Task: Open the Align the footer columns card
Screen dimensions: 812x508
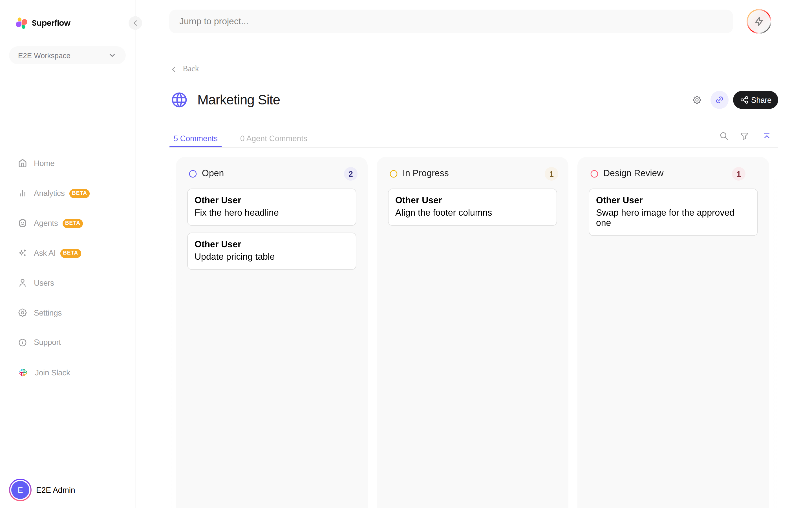Action: [x=473, y=207]
